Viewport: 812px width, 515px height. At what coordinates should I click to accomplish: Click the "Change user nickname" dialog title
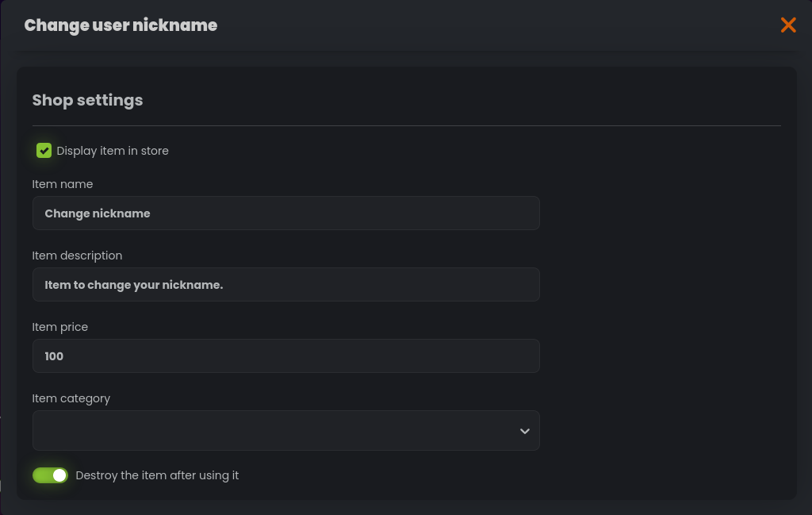(121, 25)
